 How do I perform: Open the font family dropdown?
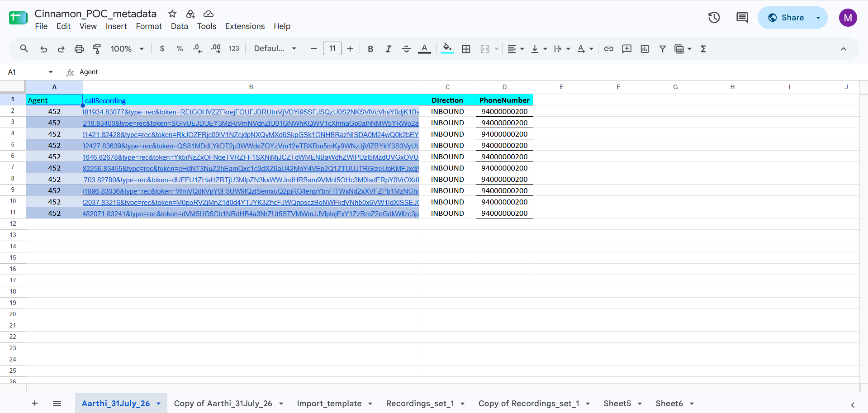(x=275, y=49)
